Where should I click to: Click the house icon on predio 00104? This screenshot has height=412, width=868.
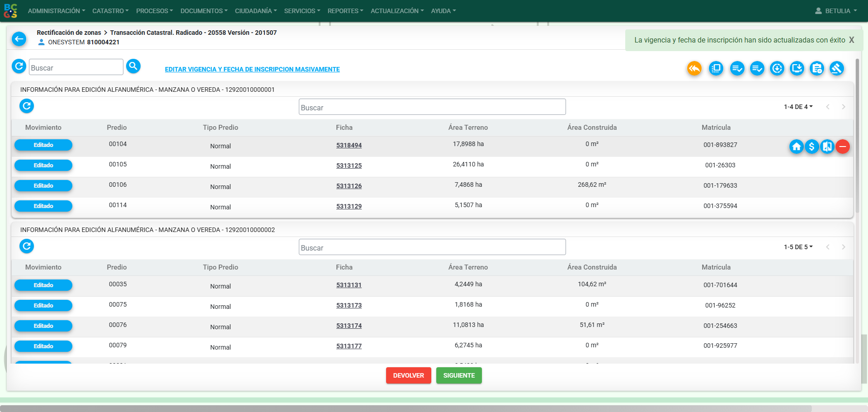[x=797, y=147]
